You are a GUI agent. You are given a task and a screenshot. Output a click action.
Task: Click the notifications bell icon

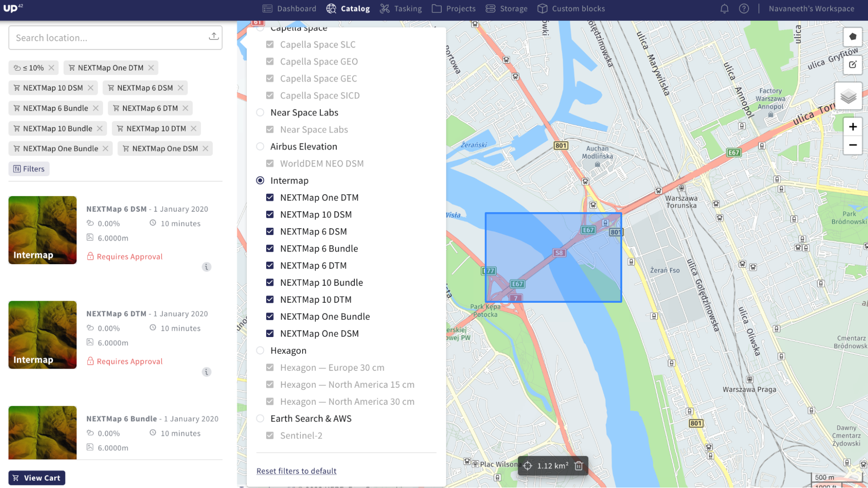724,9
